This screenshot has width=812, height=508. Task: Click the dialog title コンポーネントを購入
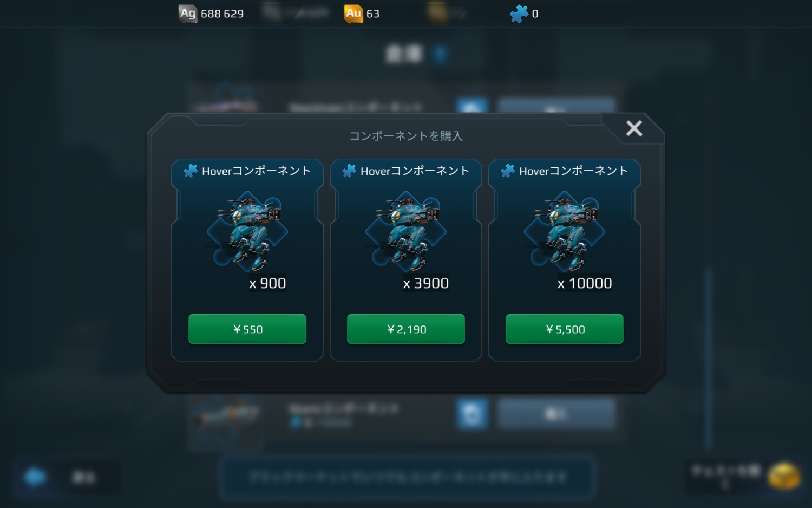tap(406, 136)
